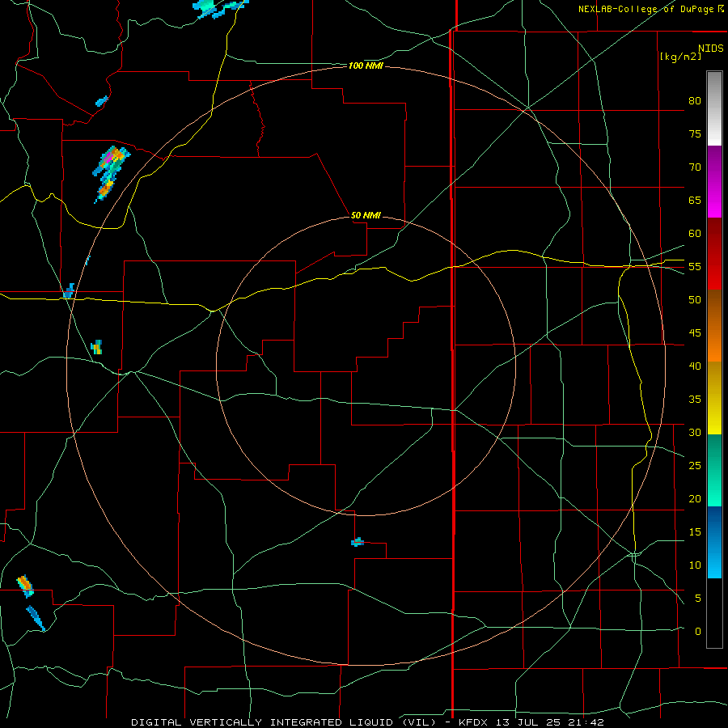The image size is (728, 728).
Task: Select the [kg/m2] unit label
Action: [x=680, y=57]
